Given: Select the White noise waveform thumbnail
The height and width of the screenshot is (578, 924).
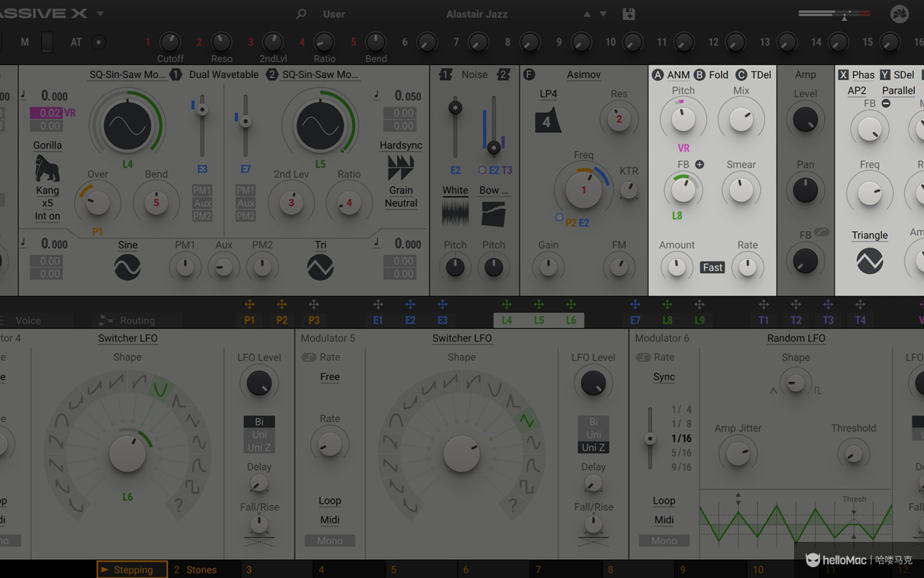Looking at the screenshot, I should pos(455,214).
